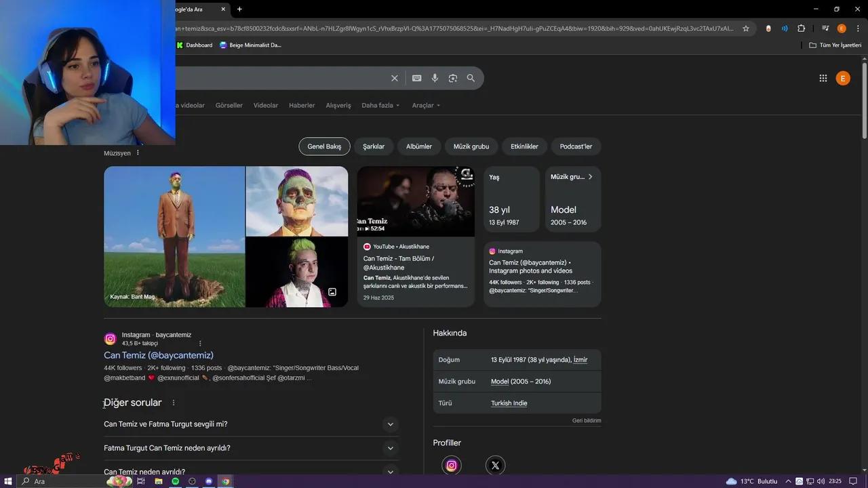Clear the Google search box text
This screenshot has width=868, height=488.
pos(394,79)
